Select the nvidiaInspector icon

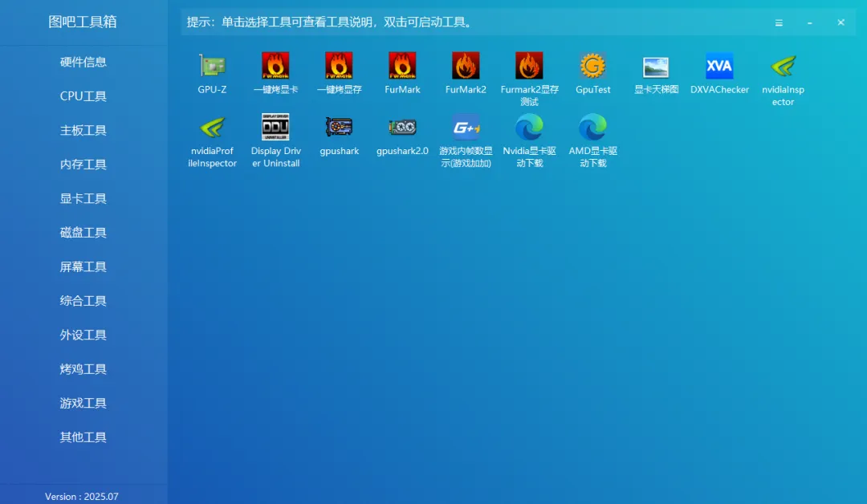(783, 66)
